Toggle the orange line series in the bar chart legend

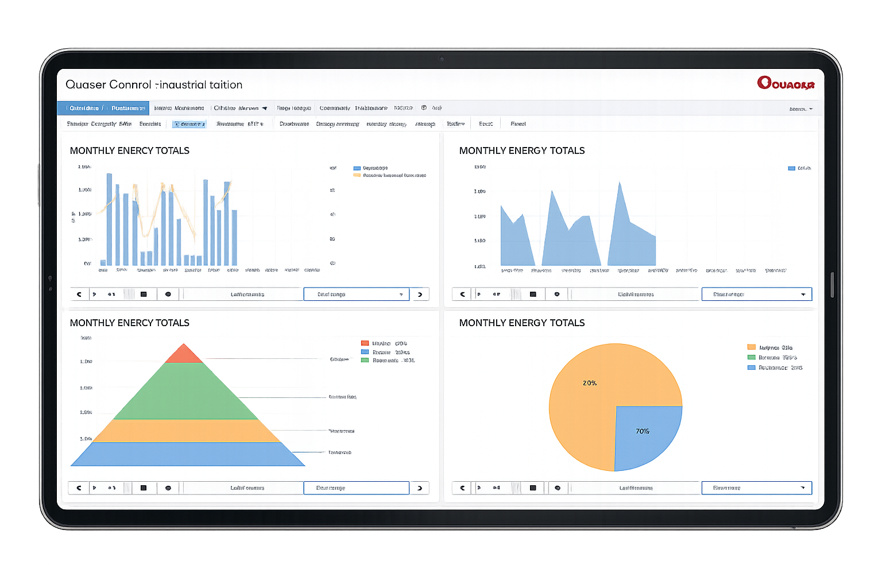pos(390,175)
